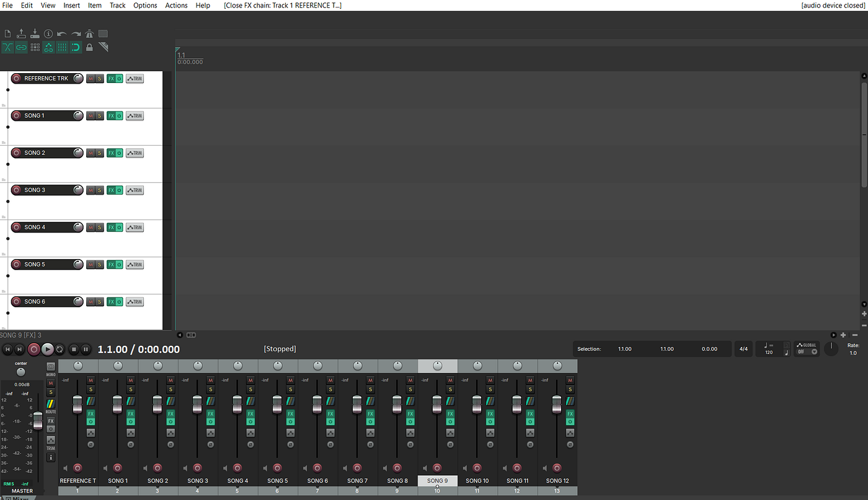This screenshot has width=868, height=500.
Task: Toggle item grouping chain-link icon
Action: [x=21, y=47]
